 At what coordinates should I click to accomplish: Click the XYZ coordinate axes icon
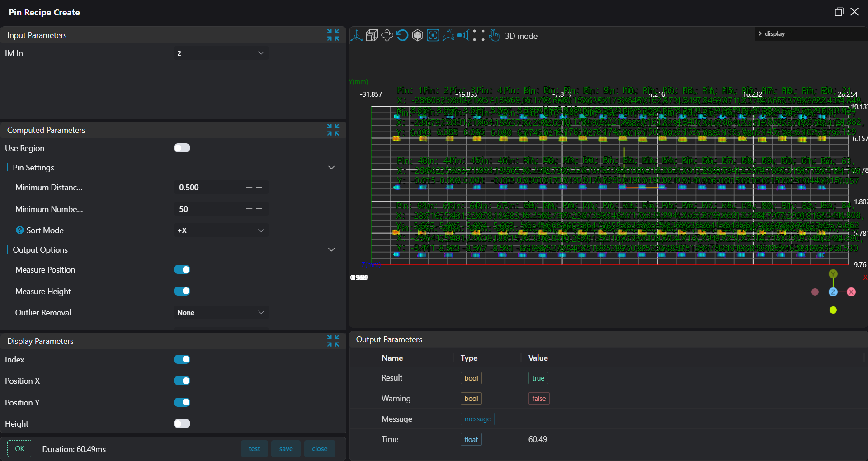pos(448,36)
